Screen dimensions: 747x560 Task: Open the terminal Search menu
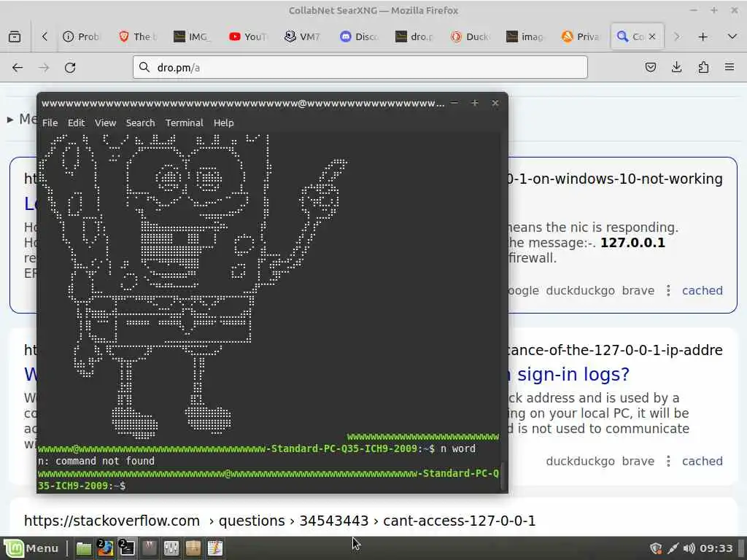[141, 122]
